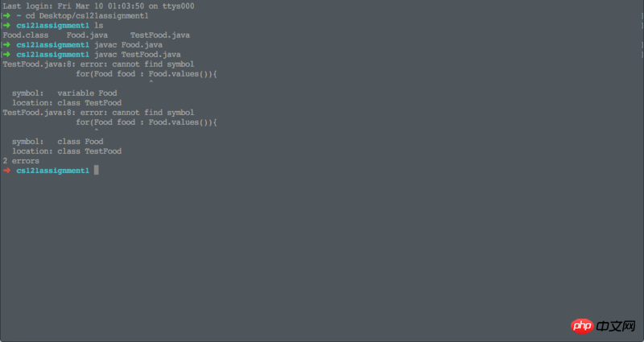This screenshot has height=342, width=644.
Task: Click the 'cd Desktop/cs121assignment1' command text
Action: click(85, 16)
